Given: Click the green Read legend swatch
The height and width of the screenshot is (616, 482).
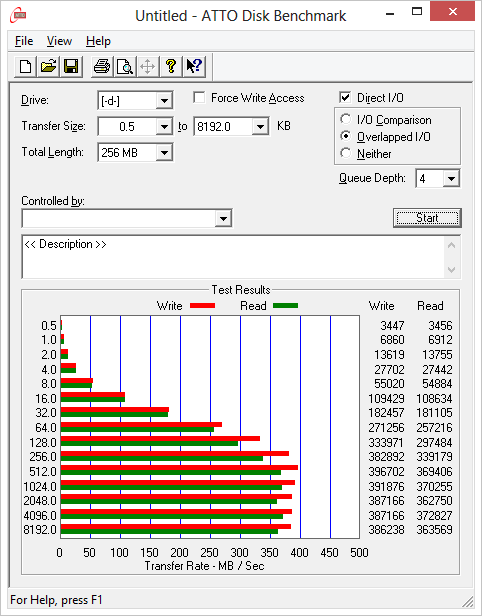Looking at the screenshot, I should [286, 305].
